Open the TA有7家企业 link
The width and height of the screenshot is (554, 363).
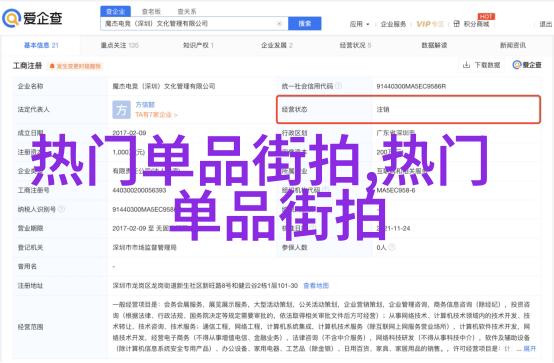(156, 115)
